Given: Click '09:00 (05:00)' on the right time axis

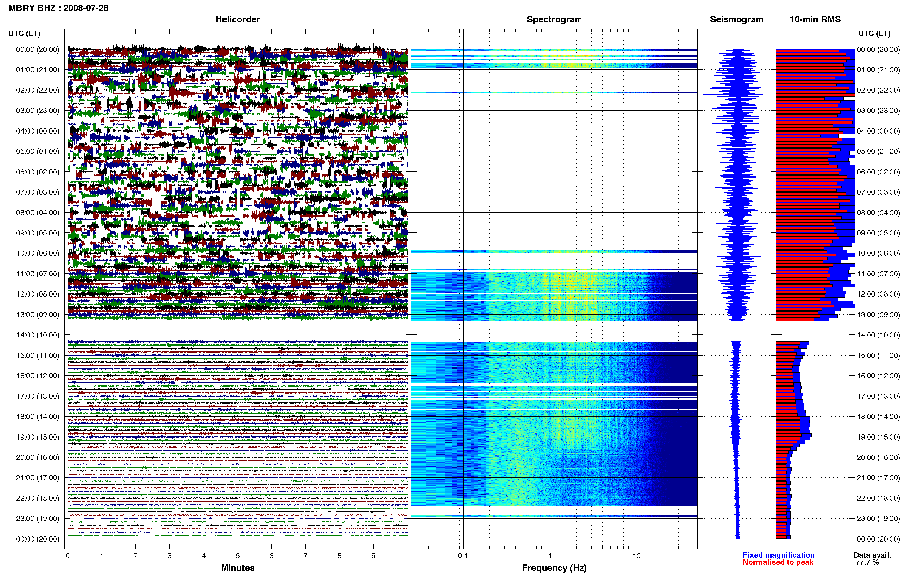Looking at the screenshot, I should pos(878,233).
